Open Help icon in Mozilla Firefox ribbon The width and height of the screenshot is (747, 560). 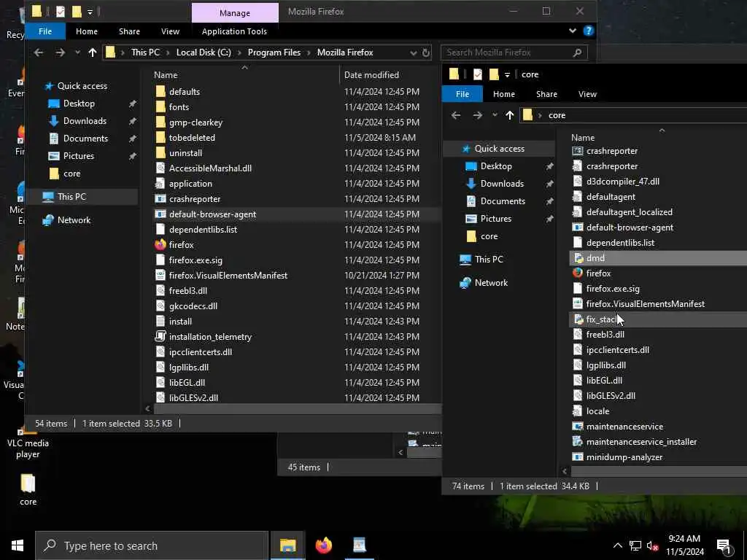(x=589, y=31)
